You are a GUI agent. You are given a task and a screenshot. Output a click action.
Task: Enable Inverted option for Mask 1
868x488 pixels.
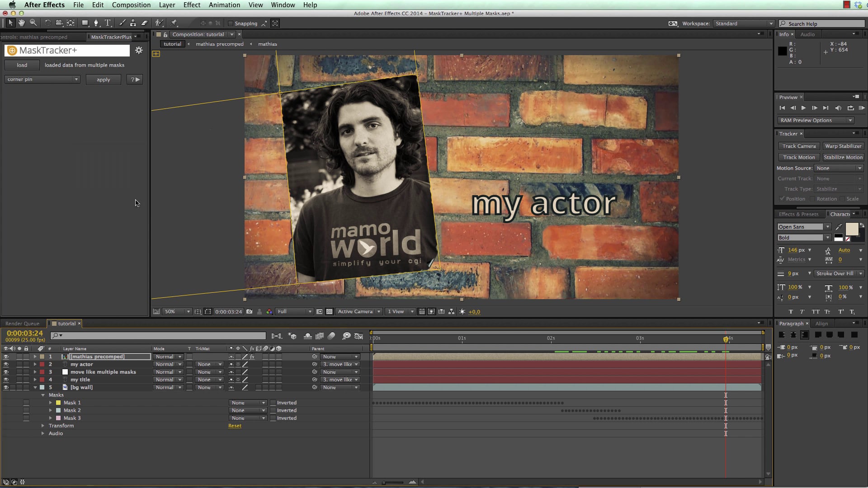tap(273, 402)
